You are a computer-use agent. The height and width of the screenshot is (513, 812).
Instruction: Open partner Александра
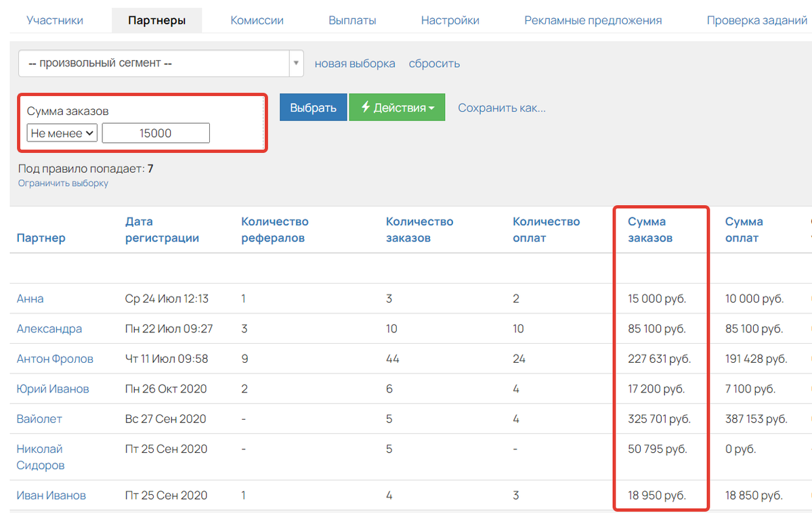coord(49,329)
